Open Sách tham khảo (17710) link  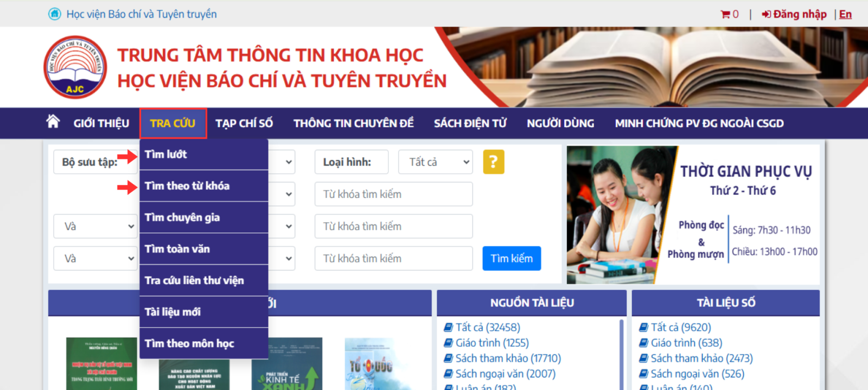click(x=508, y=358)
